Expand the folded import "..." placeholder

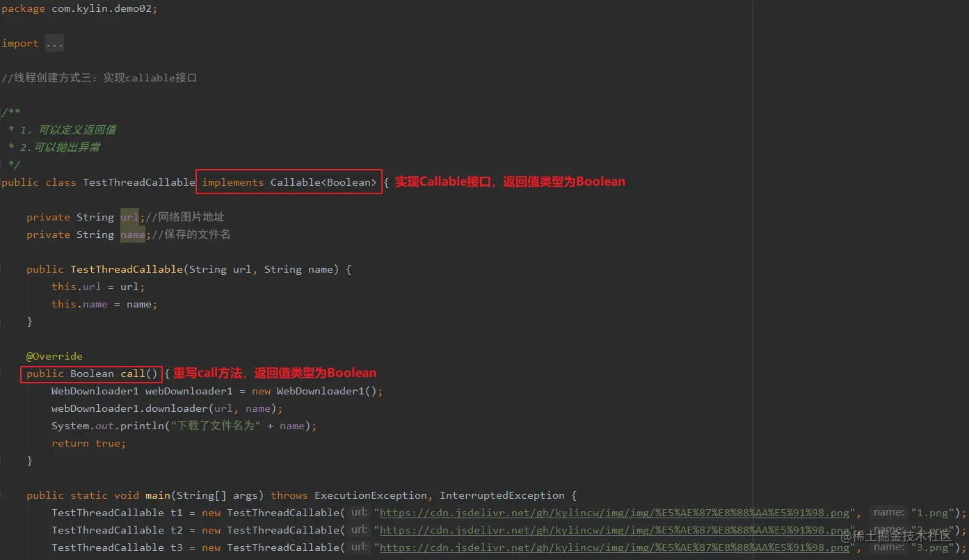54,43
